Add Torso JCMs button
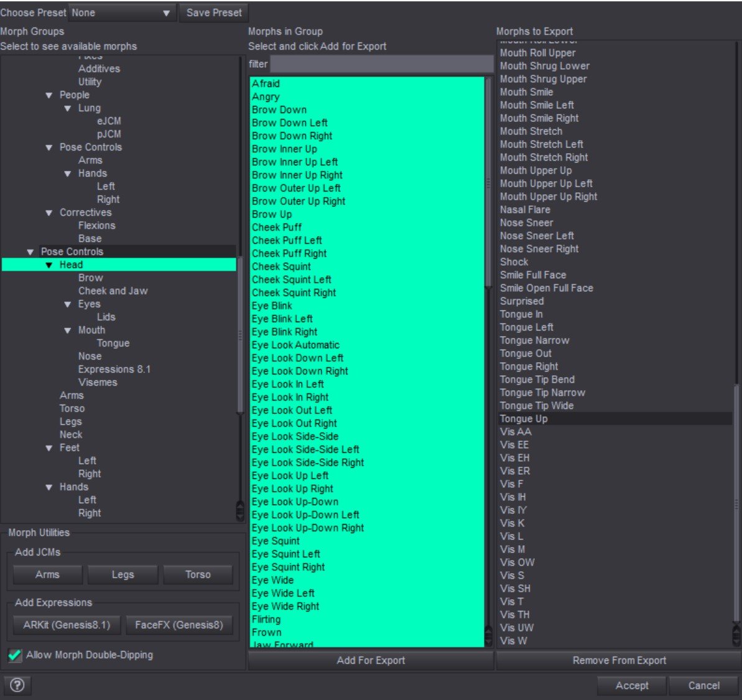 pos(198,574)
